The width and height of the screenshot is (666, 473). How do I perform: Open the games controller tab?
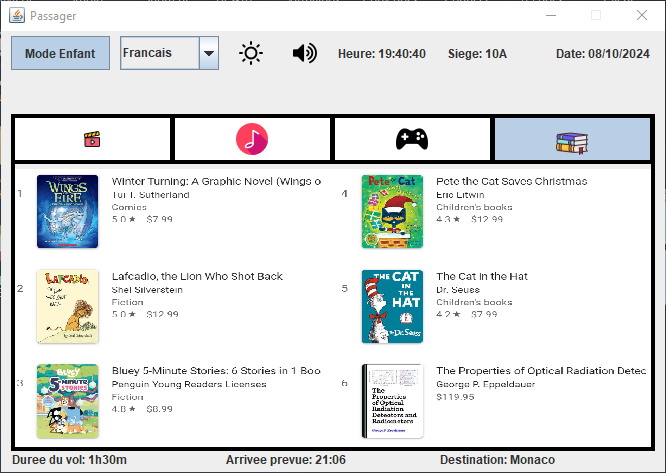[x=412, y=139]
